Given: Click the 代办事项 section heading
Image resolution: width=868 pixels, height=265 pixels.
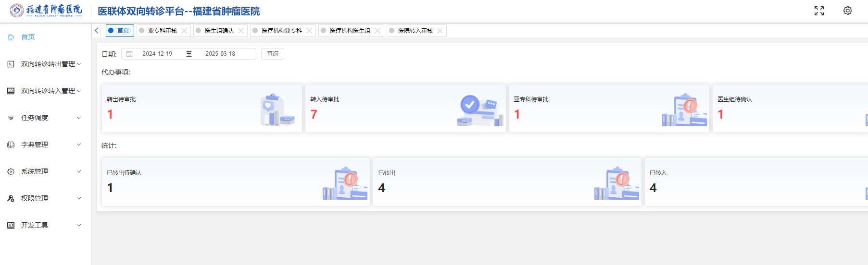Looking at the screenshot, I should 116,72.
